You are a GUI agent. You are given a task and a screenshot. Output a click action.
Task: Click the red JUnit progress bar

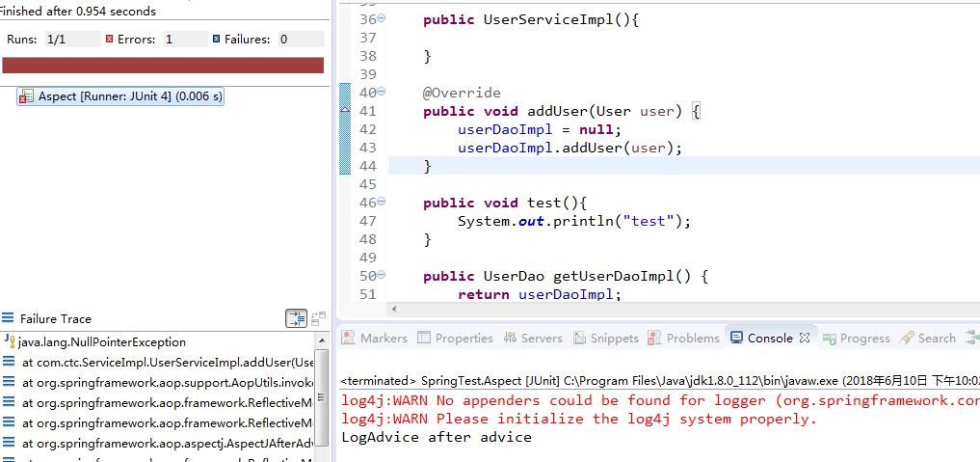pyautogui.click(x=163, y=66)
